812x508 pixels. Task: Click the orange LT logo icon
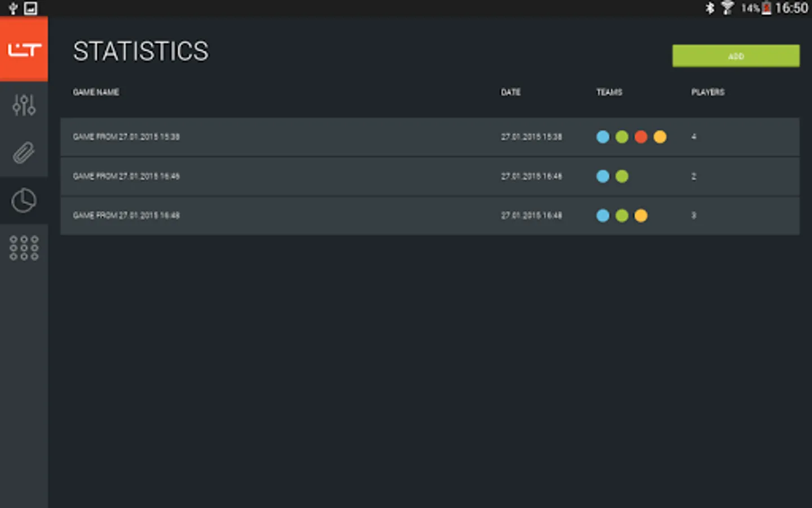pyautogui.click(x=24, y=50)
